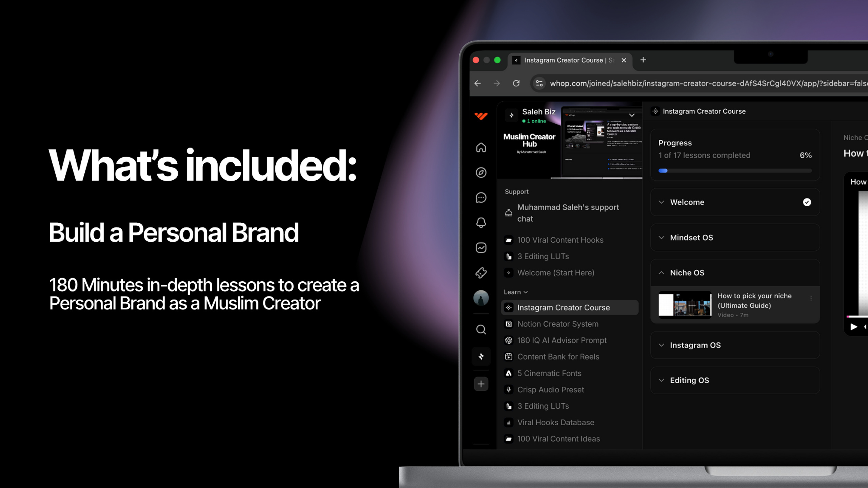Screen dimensions: 868x488
Task: Open Crisp Audio Preset
Action: (570, 390)
